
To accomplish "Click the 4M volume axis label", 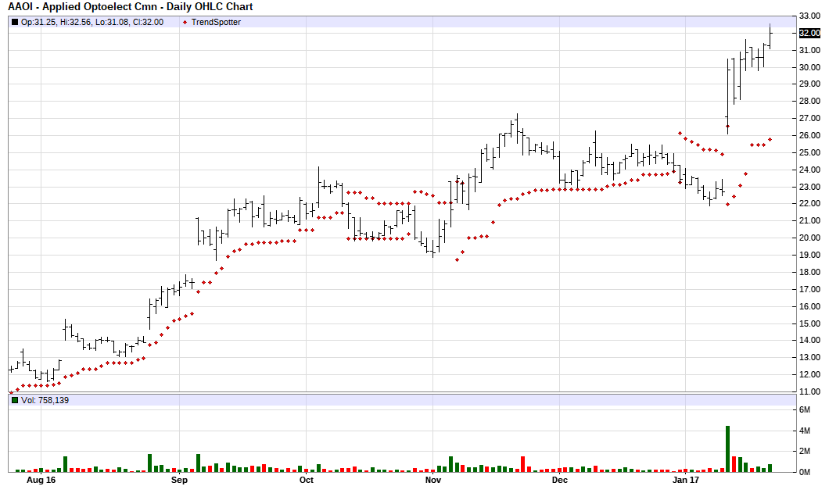I will pyautogui.click(x=804, y=431).
